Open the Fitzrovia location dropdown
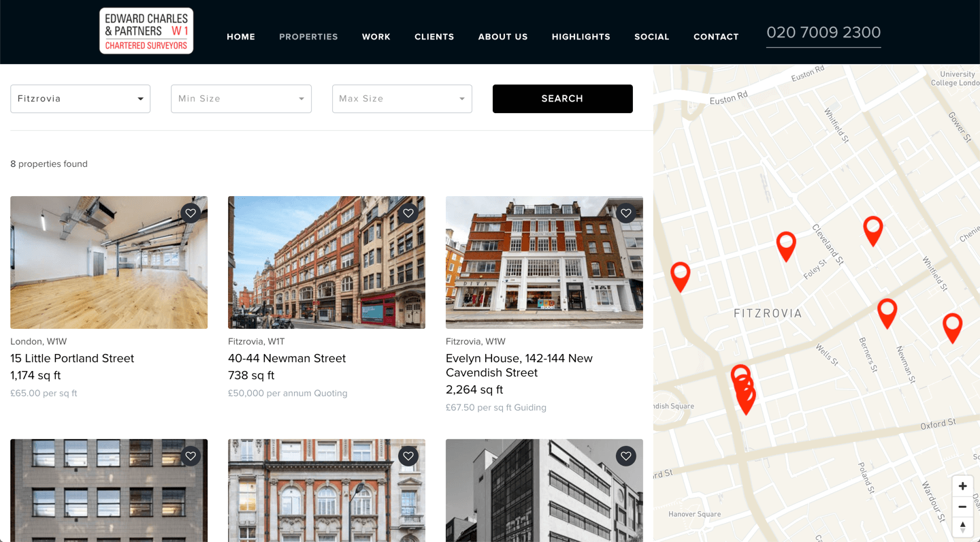The image size is (980, 542). pos(80,99)
